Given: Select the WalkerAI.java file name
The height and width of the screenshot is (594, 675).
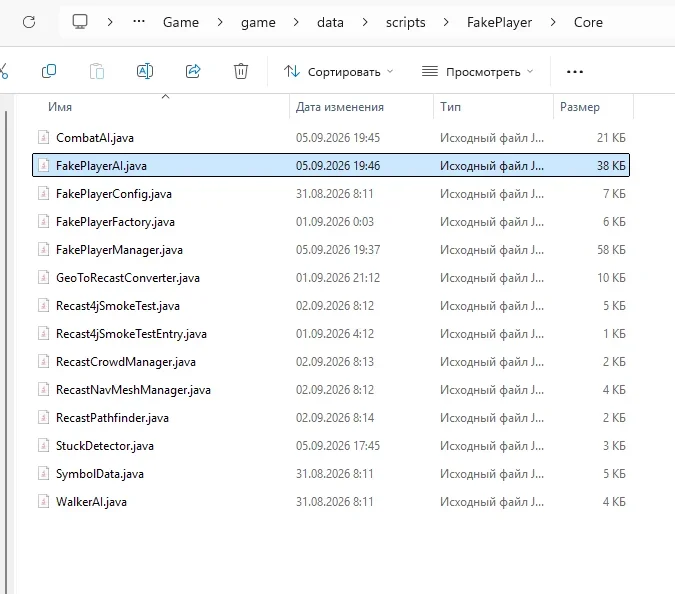Looking at the screenshot, I should 91,501.
